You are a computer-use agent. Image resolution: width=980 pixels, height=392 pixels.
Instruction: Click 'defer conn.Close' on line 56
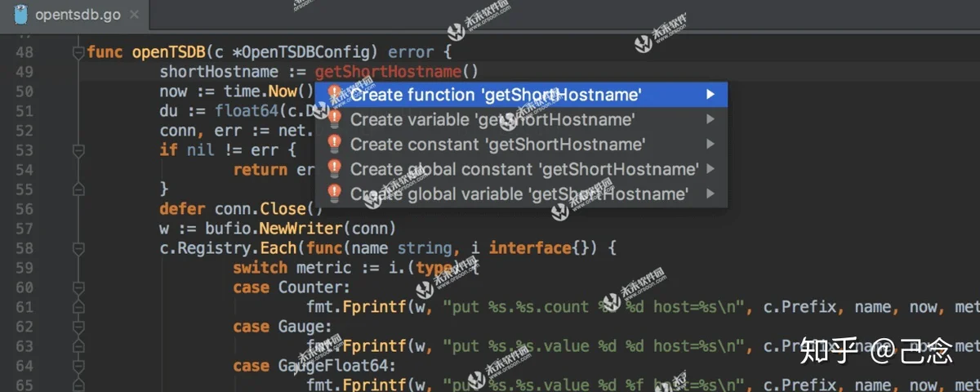tap(232, 209)
